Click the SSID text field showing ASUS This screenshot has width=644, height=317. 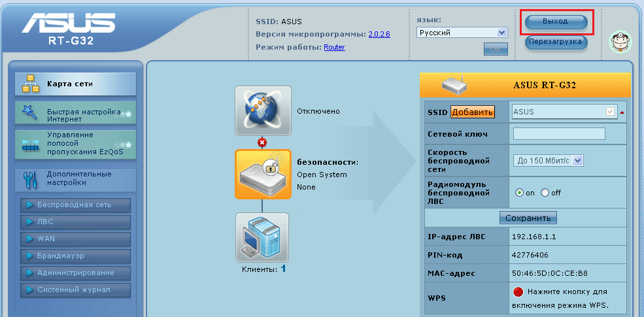pos(564,112)
